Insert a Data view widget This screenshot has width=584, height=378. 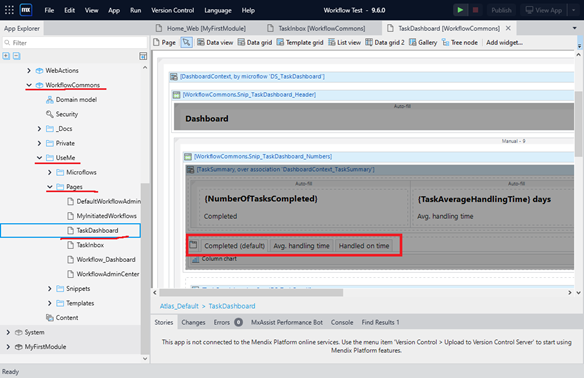tap(215, 42)
